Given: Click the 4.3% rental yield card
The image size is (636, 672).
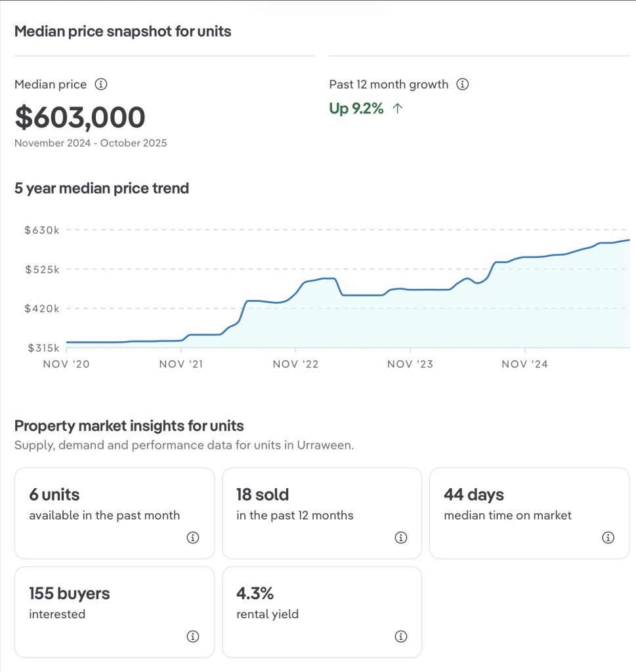Looking at the screenshot, I should click(x=322, y=612).
